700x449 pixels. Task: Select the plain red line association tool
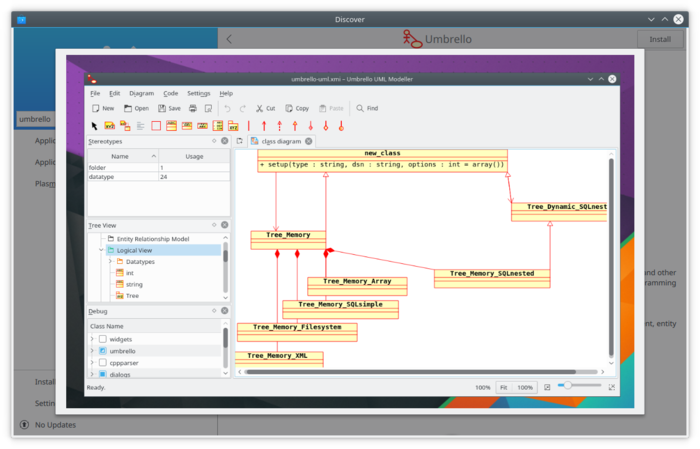point(249,126)
